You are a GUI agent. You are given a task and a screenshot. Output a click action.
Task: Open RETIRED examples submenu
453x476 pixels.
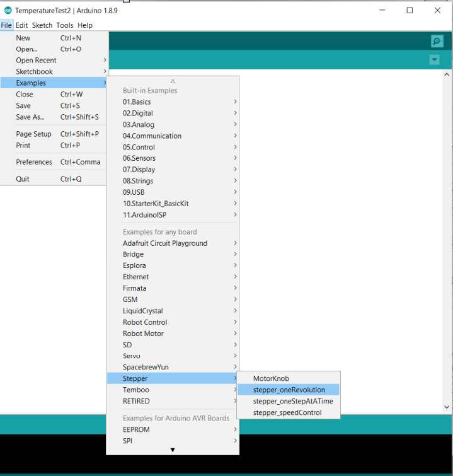coord(173,402)
